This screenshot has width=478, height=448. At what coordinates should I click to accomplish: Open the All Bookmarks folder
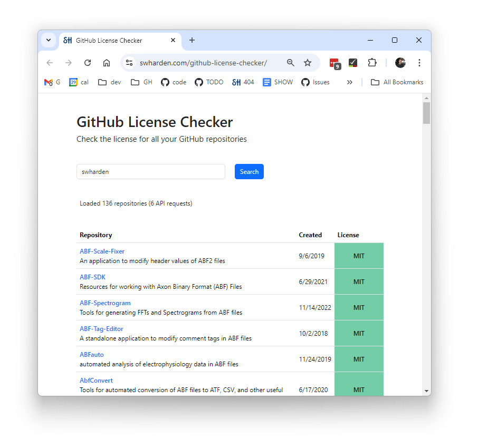tap(397, 82)
